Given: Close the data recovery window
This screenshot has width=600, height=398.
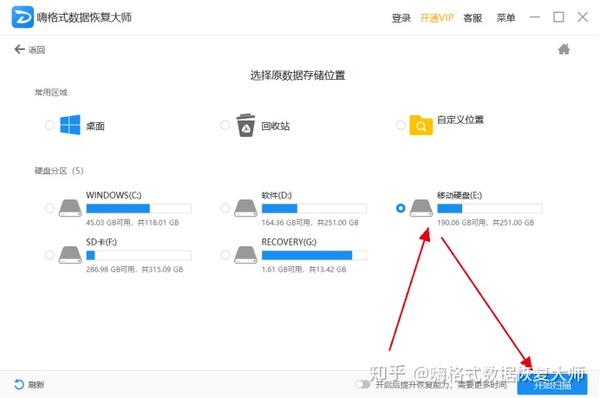Looking at the screenshot, I should pyautogui.click(x=583, y=17).
